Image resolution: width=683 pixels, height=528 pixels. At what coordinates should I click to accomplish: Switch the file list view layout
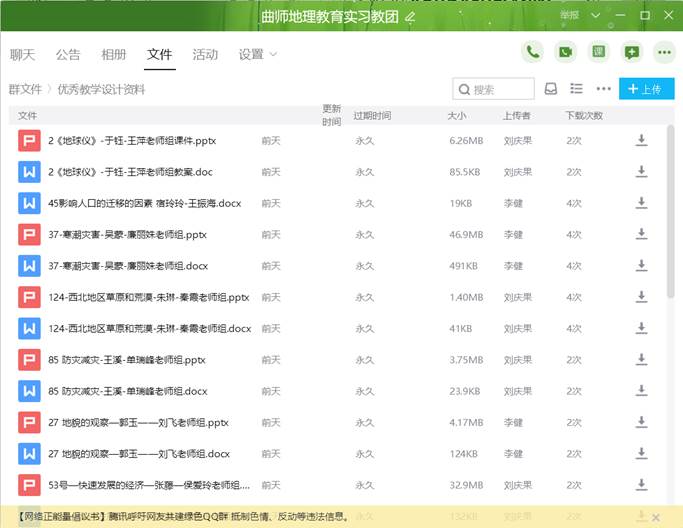pos(576,89)
